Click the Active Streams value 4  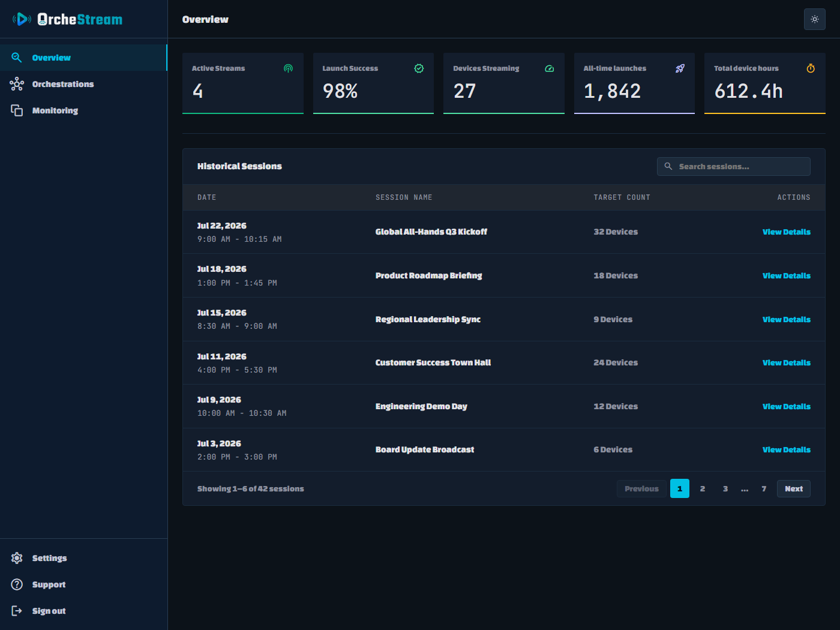pyautogui.click(x=198, y=91)
